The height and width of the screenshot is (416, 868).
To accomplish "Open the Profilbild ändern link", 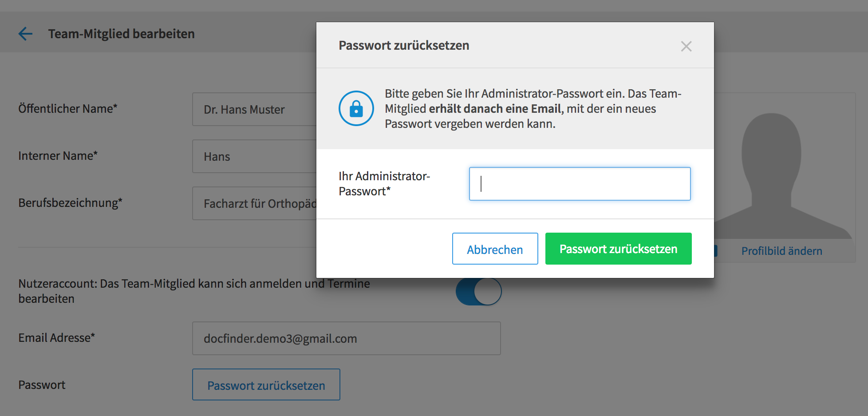I will (x=781, y=251).
